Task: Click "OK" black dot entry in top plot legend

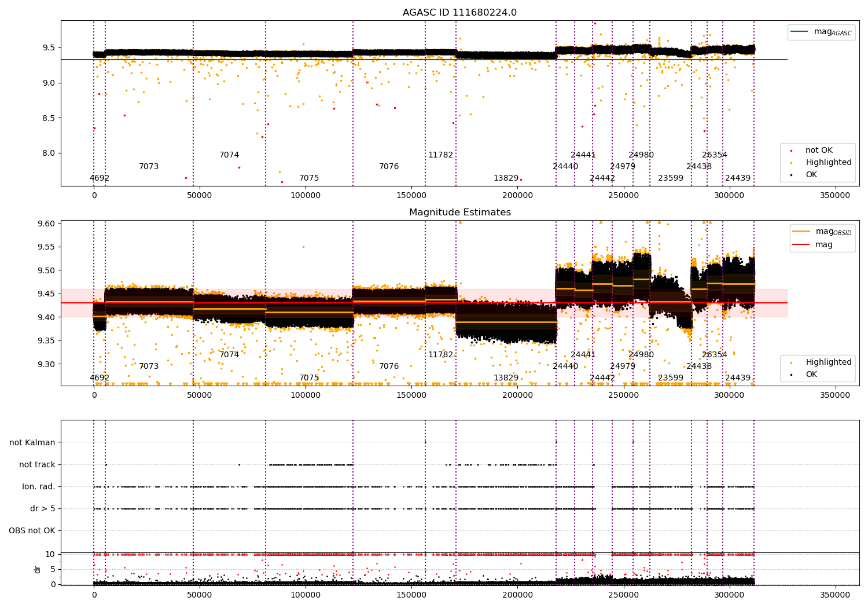Action: pyautogui.click(x=811, y=175)
